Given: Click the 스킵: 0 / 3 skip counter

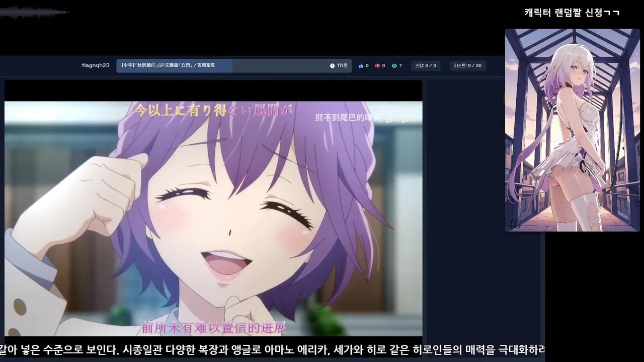Looking at the screenshot, I should point(426,66).
